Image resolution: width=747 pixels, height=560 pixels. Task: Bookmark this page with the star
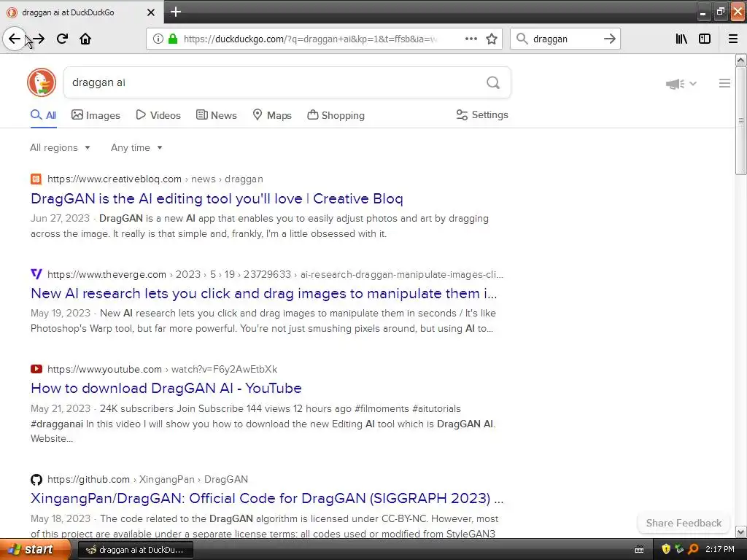point(492,39)
